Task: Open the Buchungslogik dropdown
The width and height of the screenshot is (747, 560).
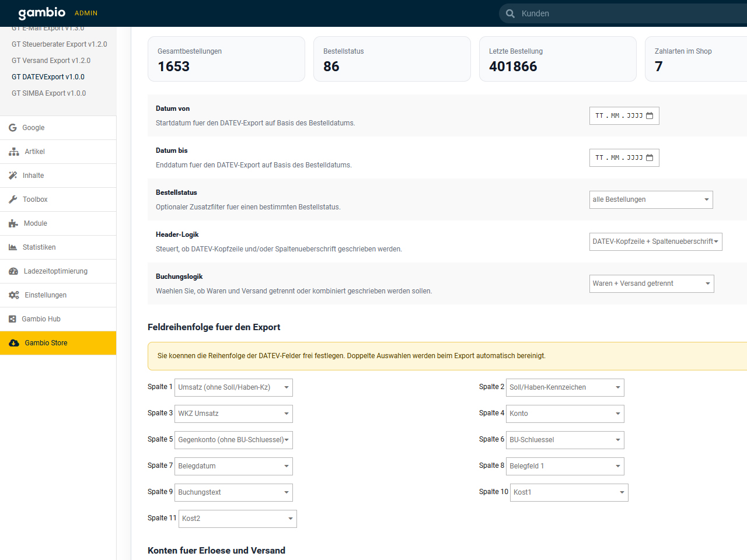Action: pyautogui.click(x=651, y=283)
